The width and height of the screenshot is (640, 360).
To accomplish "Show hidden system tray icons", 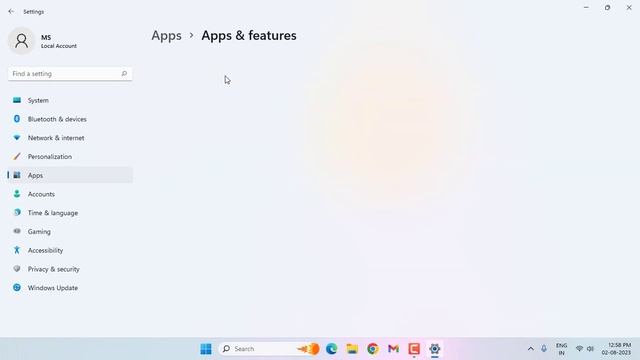I will point(531,349).
